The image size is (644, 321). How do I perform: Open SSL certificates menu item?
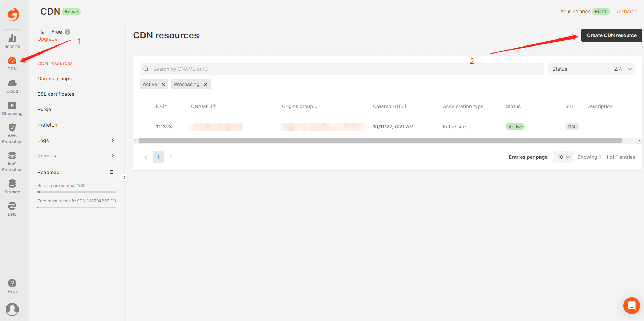[56, 94]
